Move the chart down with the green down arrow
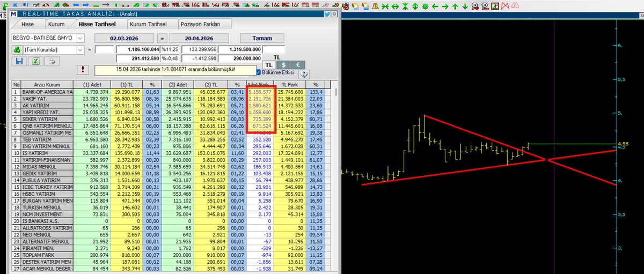644x274 pixels. pos(465,6)
